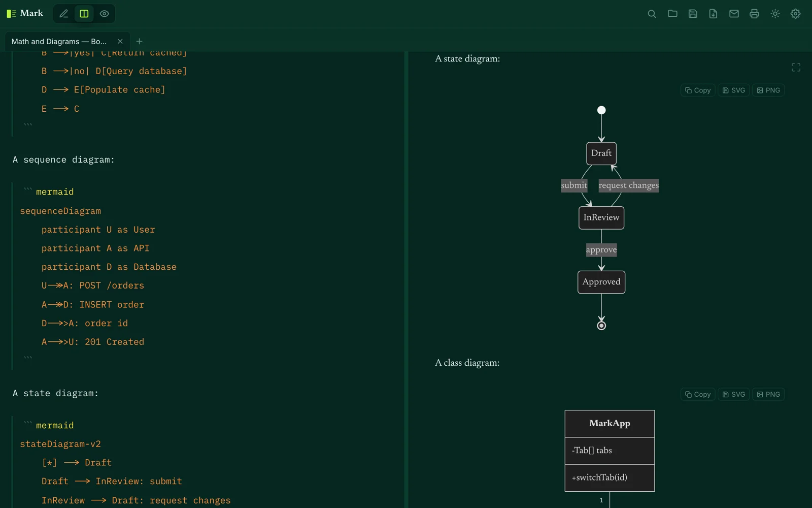The width and height of the screenshot is (812, 508).
Task: Switch to preview-only mode with the eye icon
Action: [x=105, y=14]
